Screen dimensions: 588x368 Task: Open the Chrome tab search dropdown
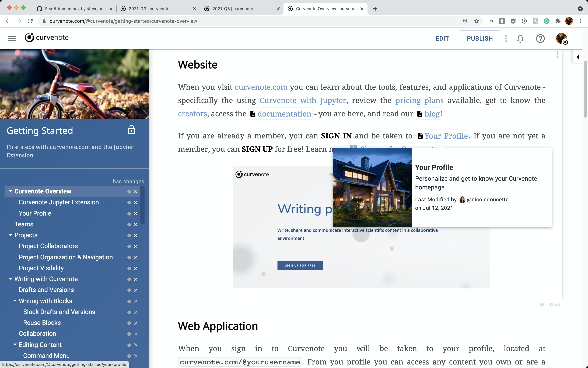coord(580,9)
